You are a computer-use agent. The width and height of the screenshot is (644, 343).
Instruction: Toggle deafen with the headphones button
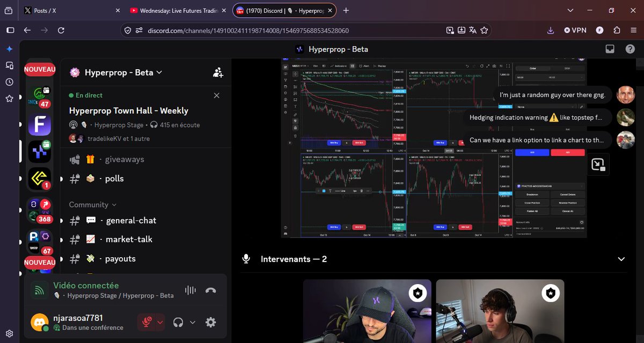click(x=178, y=322)
